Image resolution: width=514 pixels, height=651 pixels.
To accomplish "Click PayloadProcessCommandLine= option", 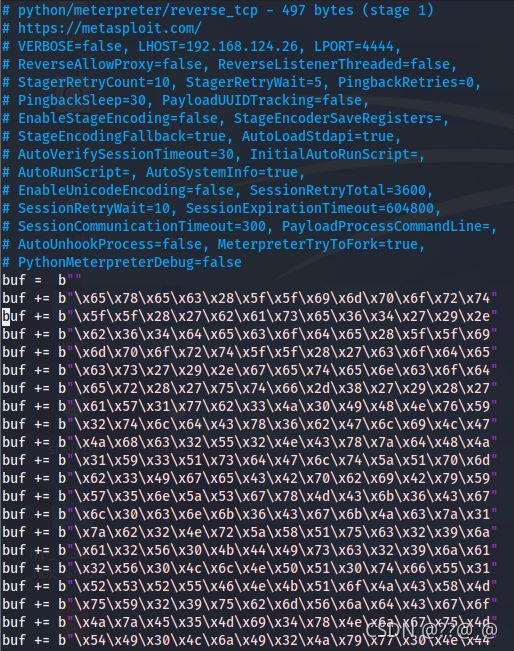I will pyautogui.click(x=386, y=226).
